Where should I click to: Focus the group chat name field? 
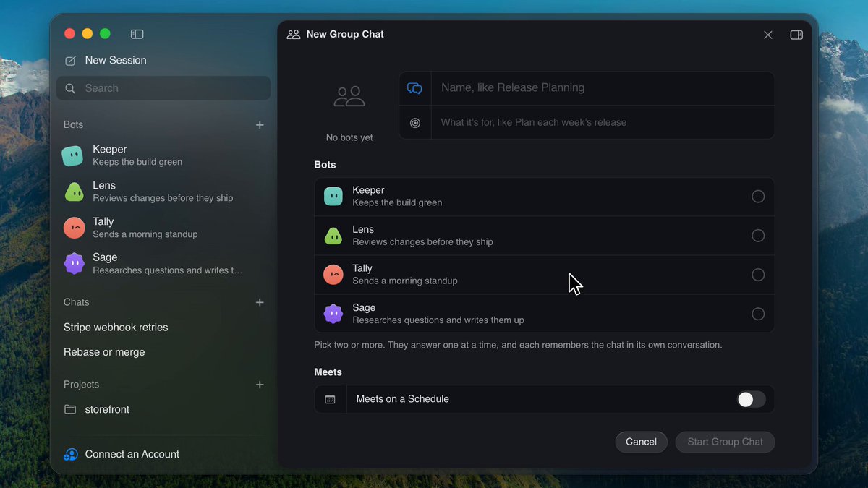603,88
